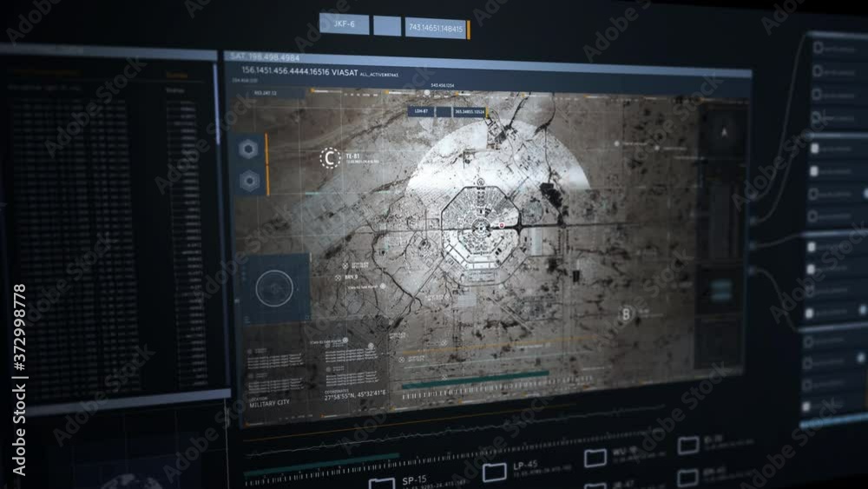Click the empty box between LDH-87 and 365.34855
Image resolution: width=868 pixels, height=489 pixels.
tap(444, 112)
